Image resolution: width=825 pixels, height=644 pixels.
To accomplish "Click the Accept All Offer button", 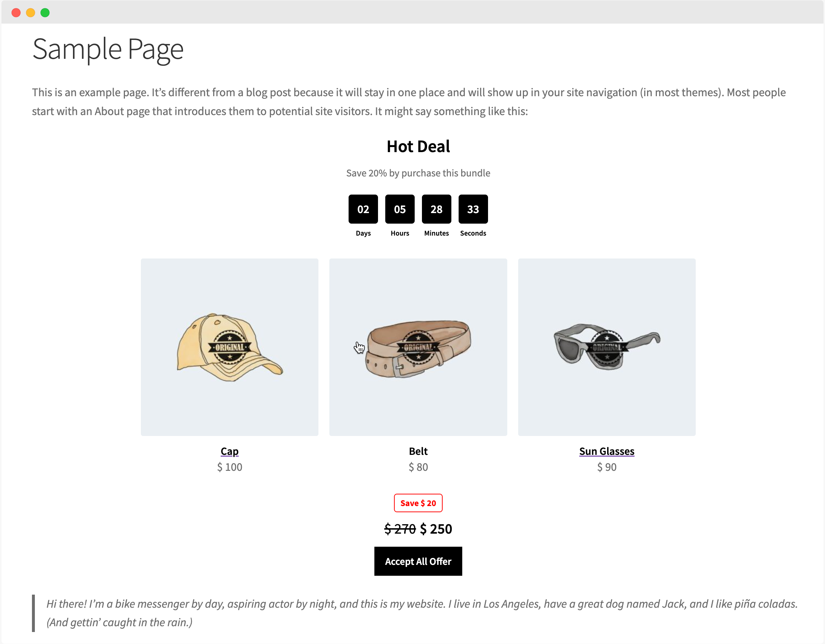I will click(x=418, y=561).
